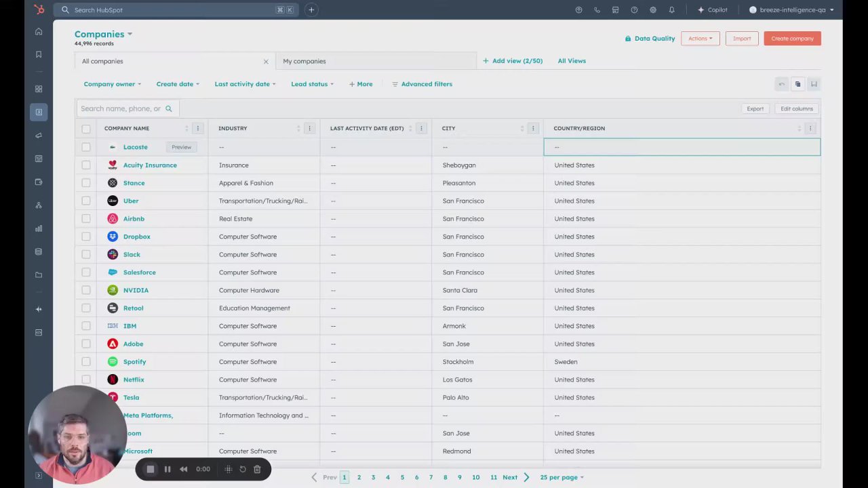Click Add view (2/50)
868x488 pixels.
513,61
